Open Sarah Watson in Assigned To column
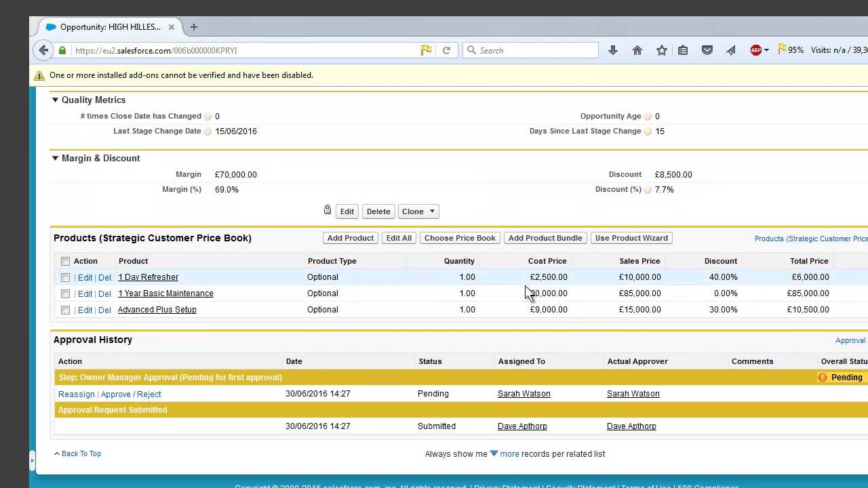 click(x=524, y=394)
